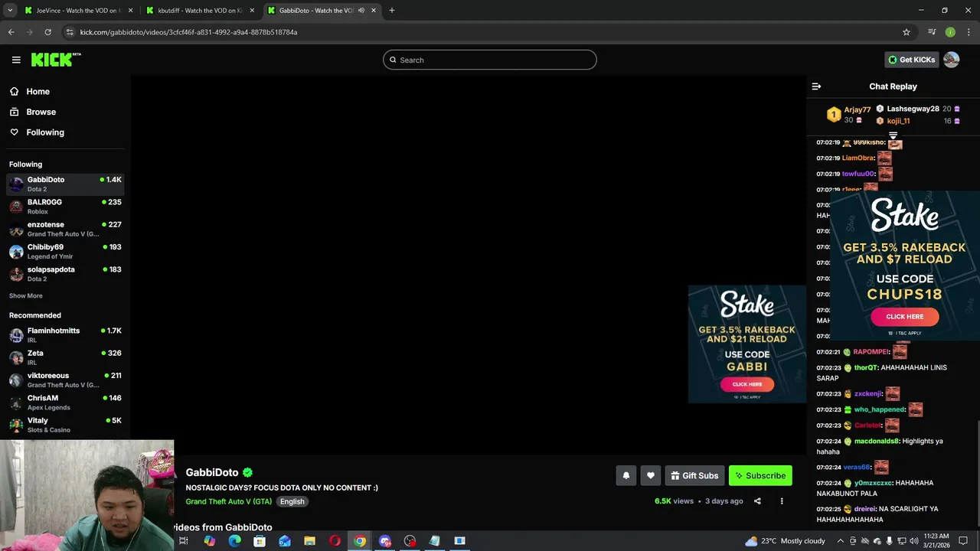Viewport: 980px width, 551px height.
Task: Click the GabbiDoto channel name under video
Action: (x=212, y=472)
